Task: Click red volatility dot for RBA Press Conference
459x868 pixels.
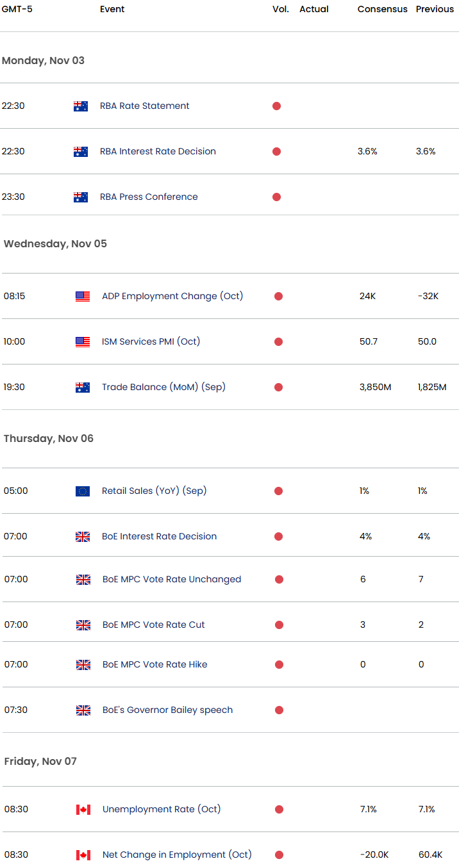Action: tap(276, 197)
